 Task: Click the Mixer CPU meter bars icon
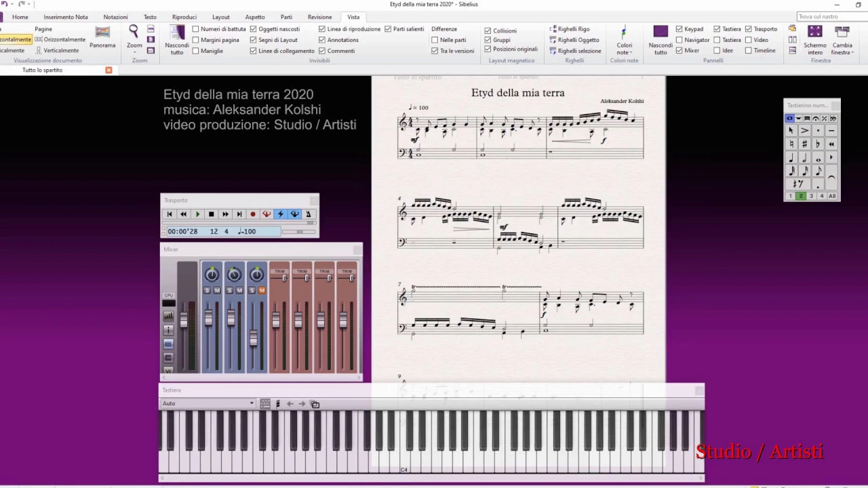(168, 316)
